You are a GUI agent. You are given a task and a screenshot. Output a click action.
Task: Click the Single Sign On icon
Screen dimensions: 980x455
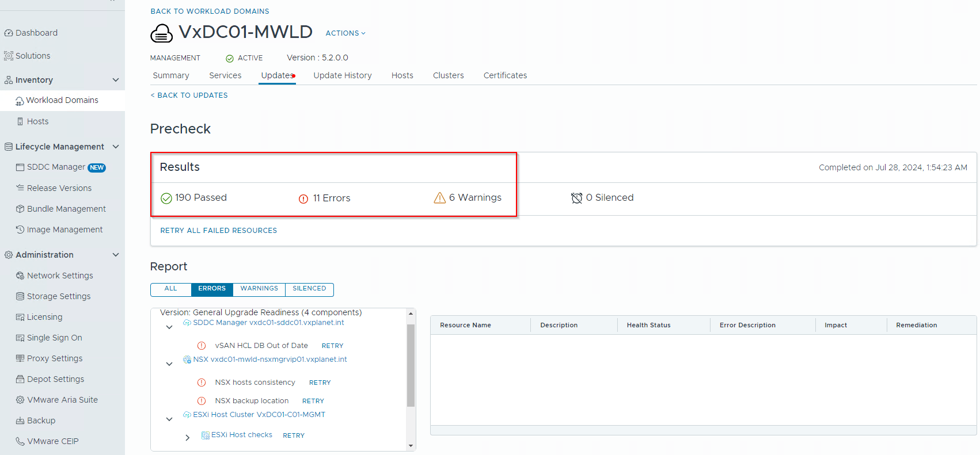[x=20, y=338]
